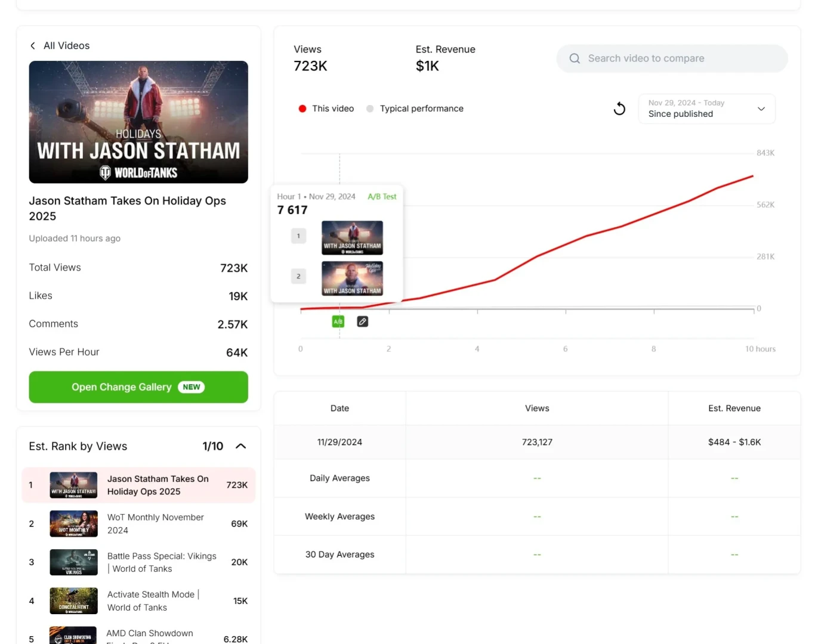Click the magnifier icon in compare search
The width and height of the screenshot is (818, 644).
coord(575,58)
